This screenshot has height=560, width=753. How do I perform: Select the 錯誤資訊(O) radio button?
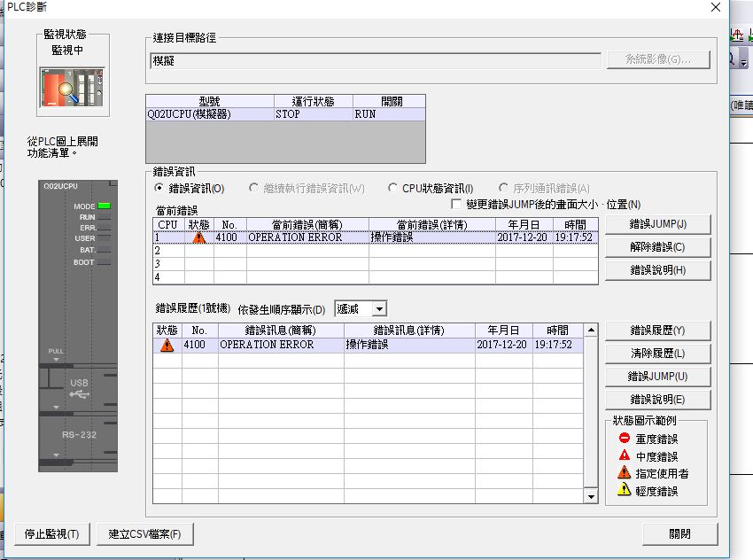point(159,188)
